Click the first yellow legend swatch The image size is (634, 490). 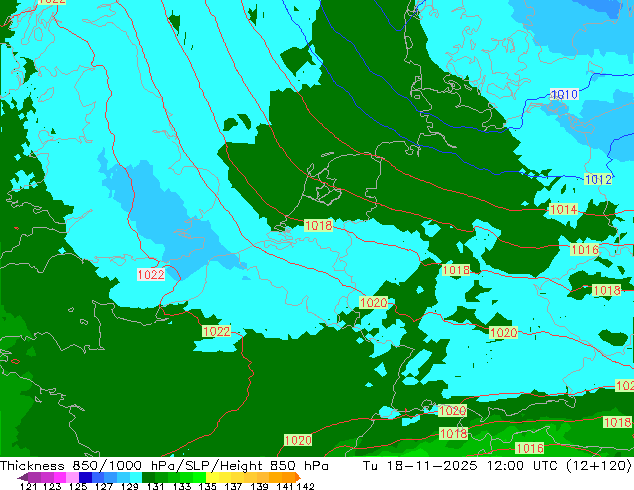tap(212, 478)
